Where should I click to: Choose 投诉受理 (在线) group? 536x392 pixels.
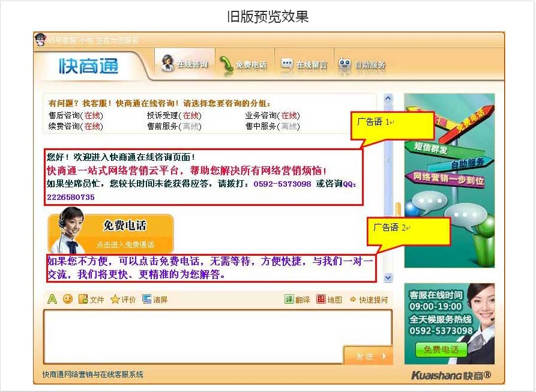[x=174, y=115]
